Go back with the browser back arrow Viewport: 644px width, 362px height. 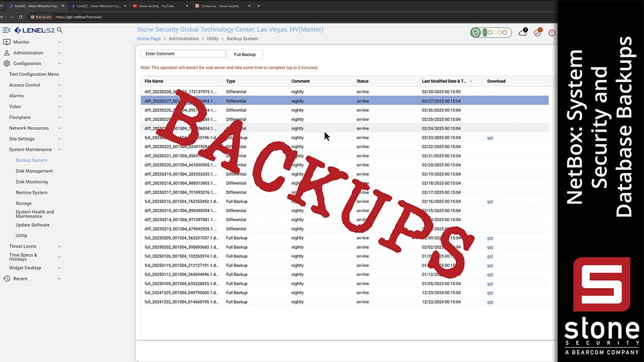coord(3,17)
